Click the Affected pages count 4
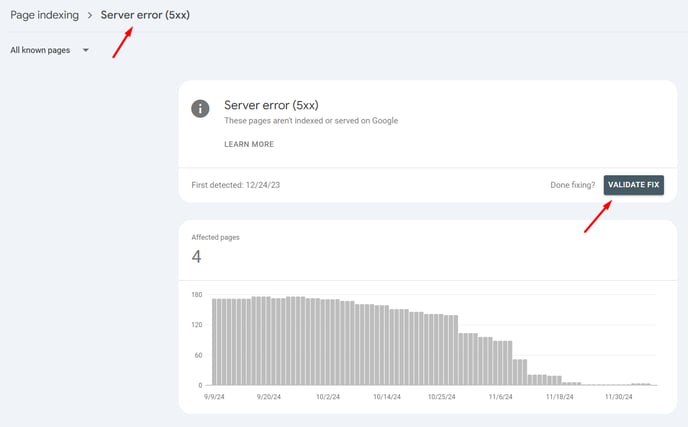This screenshot has height=427, width=688. click(197, 256)
